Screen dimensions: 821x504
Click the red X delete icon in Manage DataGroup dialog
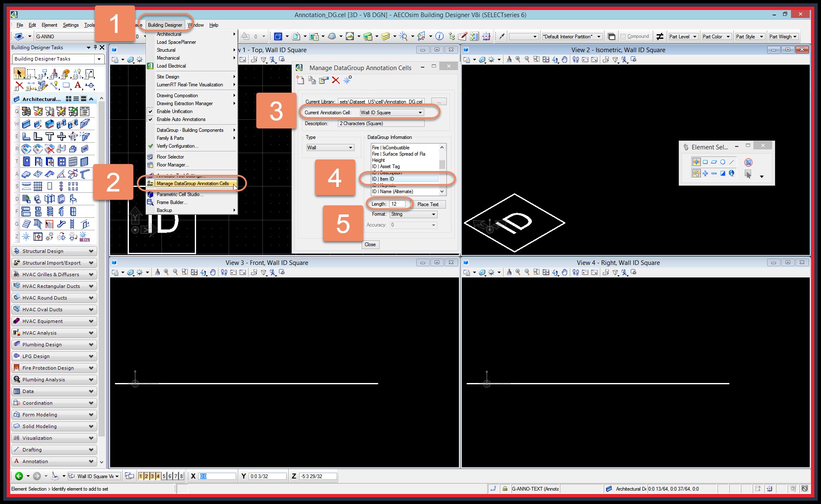(335, 80)
